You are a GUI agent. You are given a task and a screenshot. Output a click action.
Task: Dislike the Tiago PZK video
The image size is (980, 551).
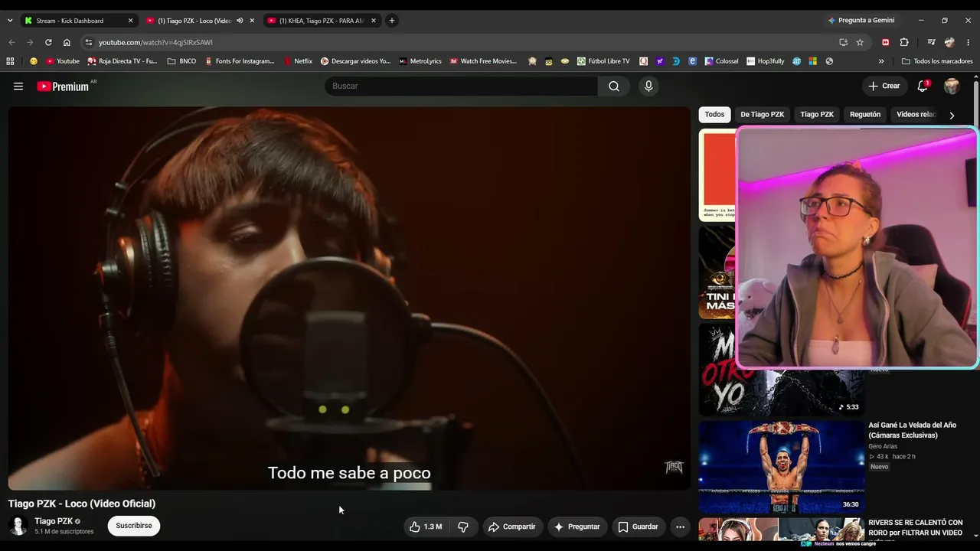pyautogui.click(x=463, y=527)
